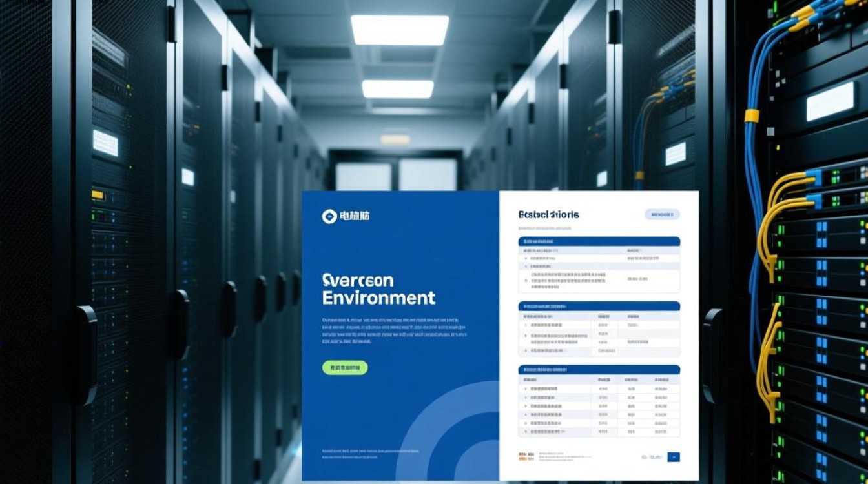868x484 pixels.
Task: Select the "Environment" heading text
Action: (378, 298)
